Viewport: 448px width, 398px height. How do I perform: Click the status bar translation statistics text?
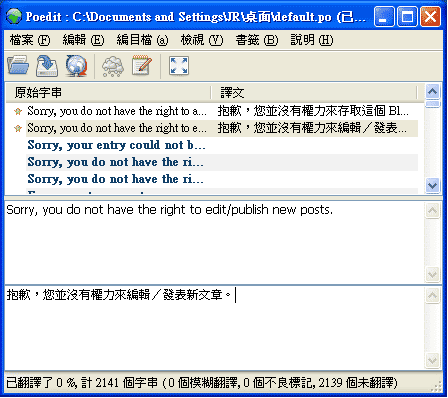tap(202, 383)
